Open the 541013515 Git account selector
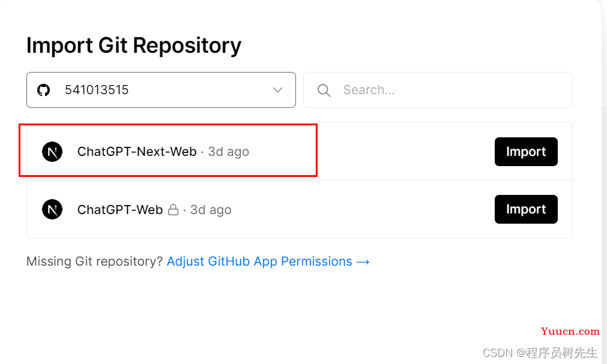The height and width of the screenshot is (364, 607). [161, 90]
